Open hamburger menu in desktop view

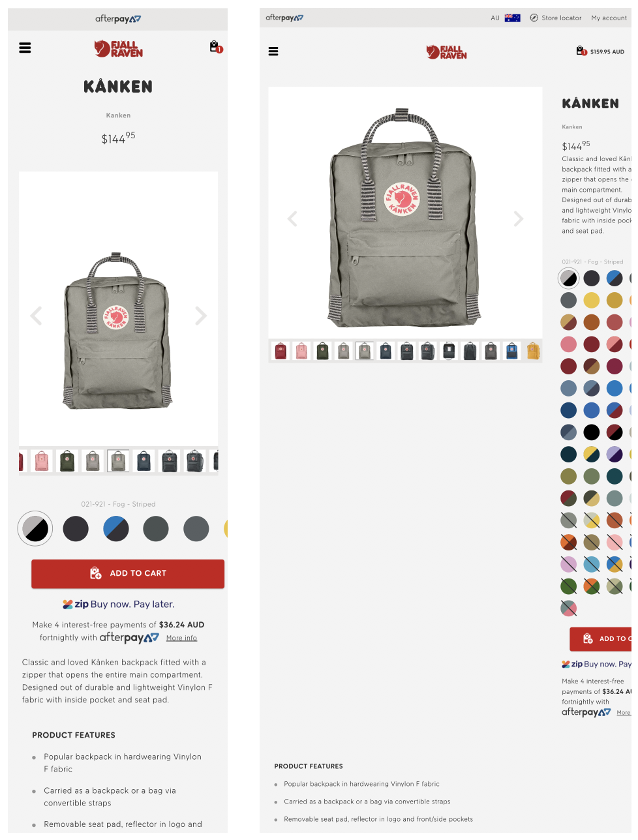(273, 52)
